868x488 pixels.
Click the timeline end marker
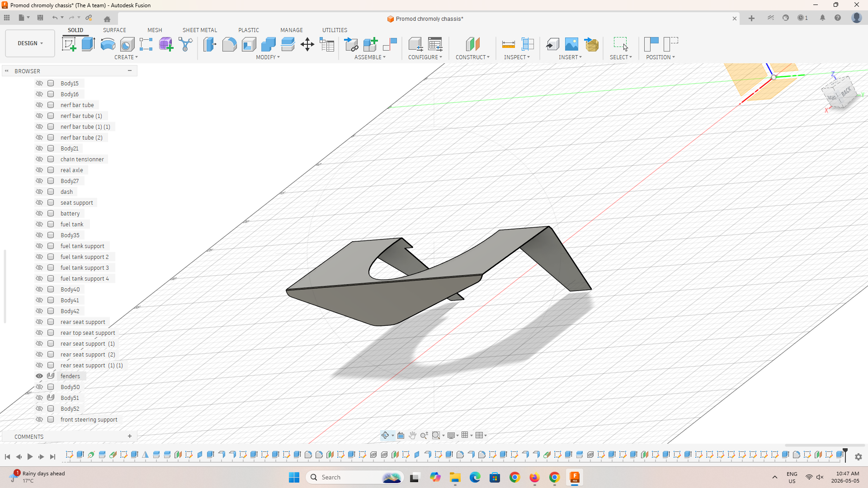[845, 455]
